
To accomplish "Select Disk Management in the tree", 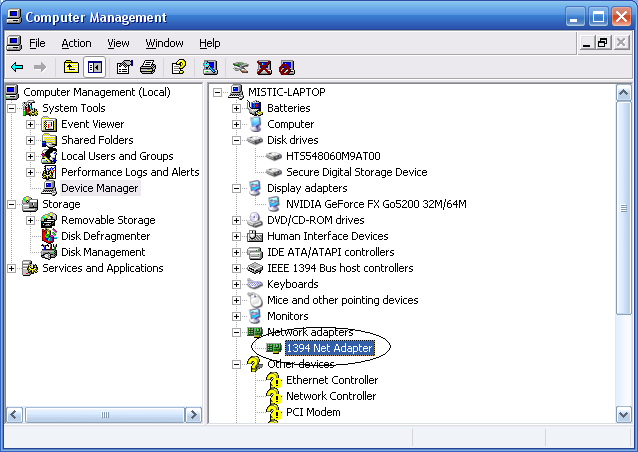I will (103, 252).
